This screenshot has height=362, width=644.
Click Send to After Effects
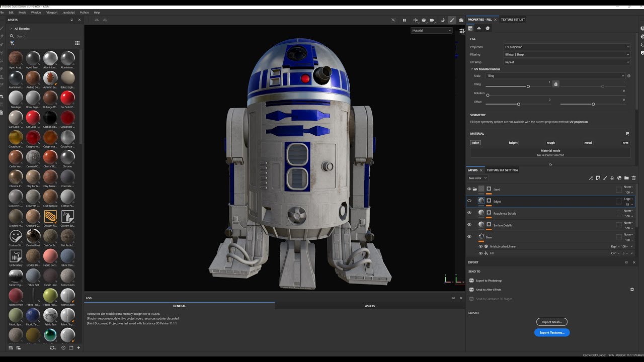click(x=489, y=290)
